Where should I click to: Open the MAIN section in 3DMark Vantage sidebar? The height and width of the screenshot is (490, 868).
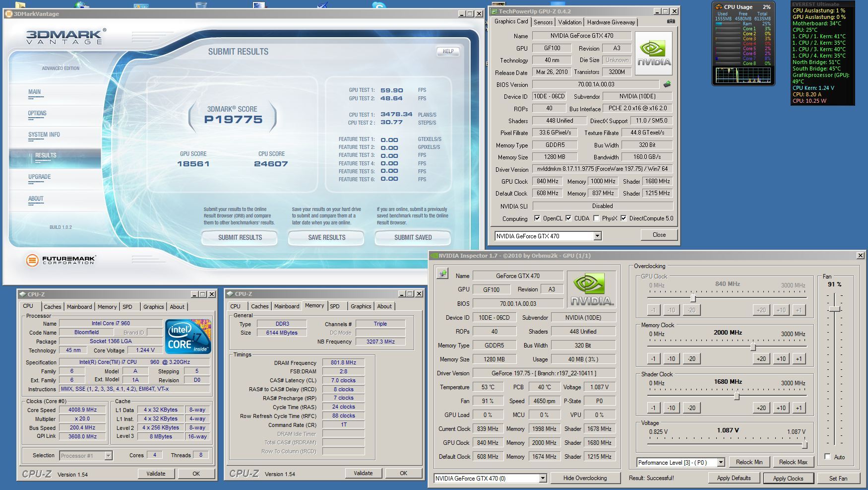(x=35, y=92)
